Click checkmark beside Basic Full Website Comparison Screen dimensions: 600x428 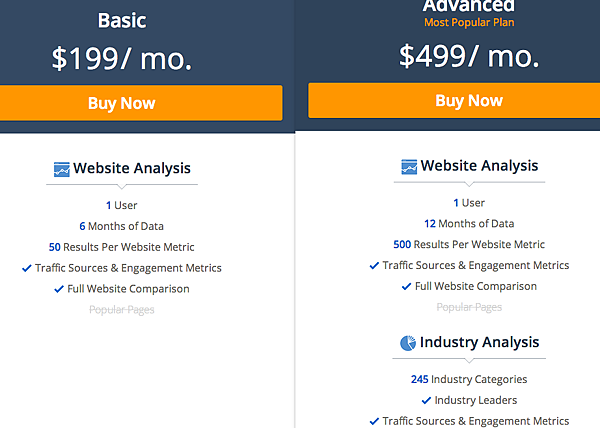pos(59,289)
